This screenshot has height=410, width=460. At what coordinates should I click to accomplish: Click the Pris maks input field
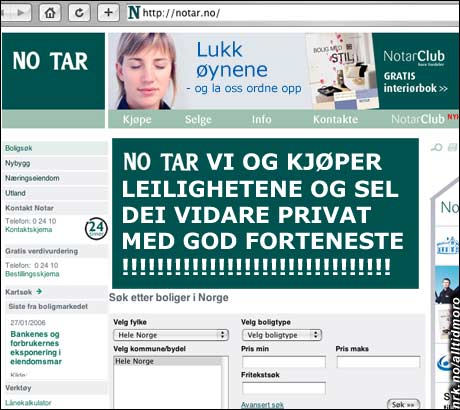coord(378,362)
